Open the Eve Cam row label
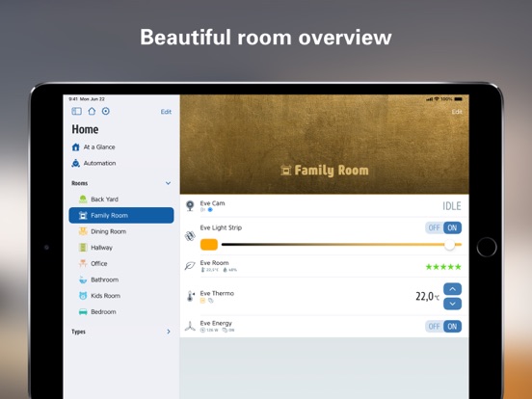 click(212, 203)
